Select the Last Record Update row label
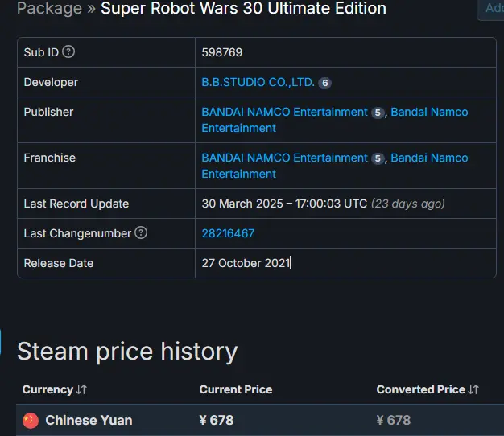Viewport: 504px width, 436px height. click(x=76, y=204)
